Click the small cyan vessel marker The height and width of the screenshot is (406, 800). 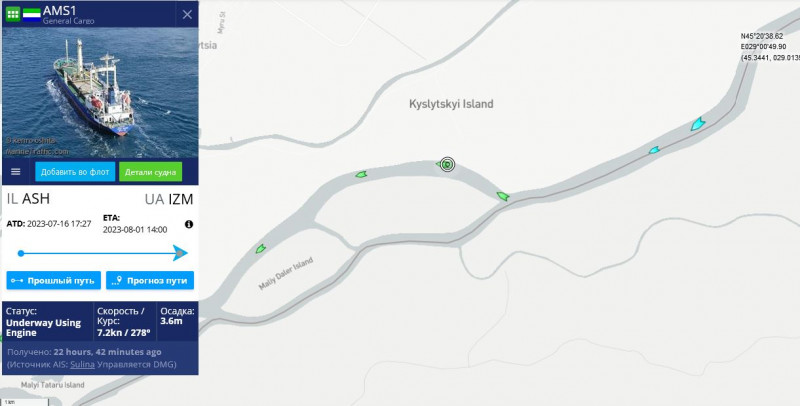654,150
